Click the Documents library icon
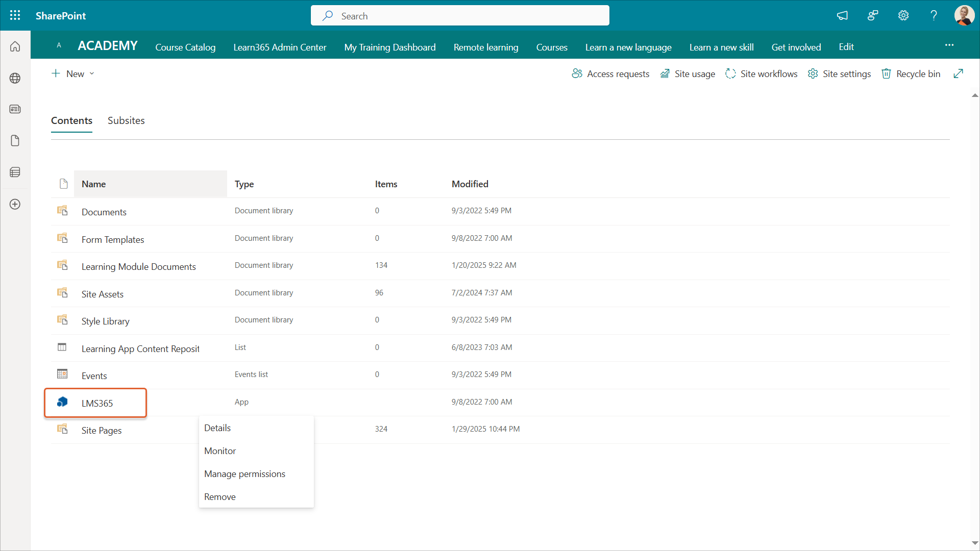Screen dimensions: 980x551 62,210
